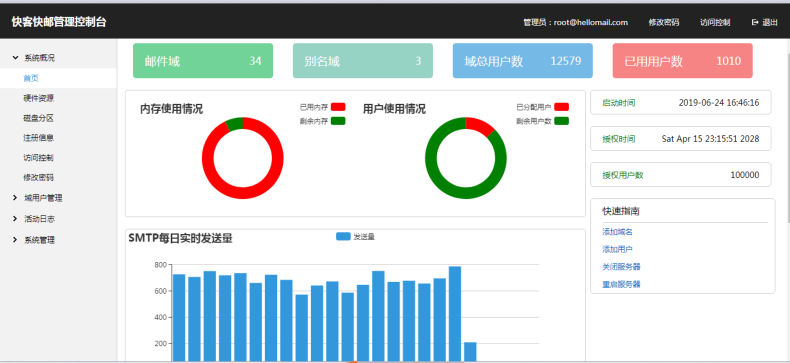Open 磁盘分区 in the sidebar

(38, 118)
